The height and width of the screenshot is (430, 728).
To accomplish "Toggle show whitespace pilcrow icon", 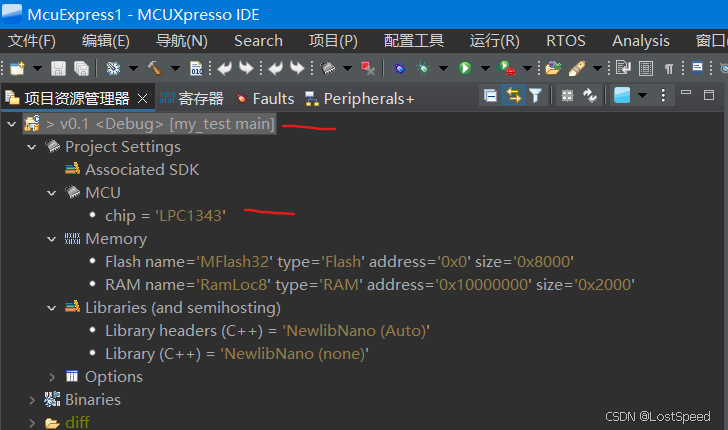I will [669, 69].
